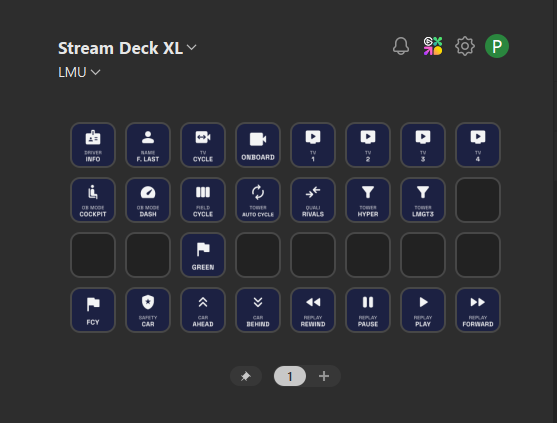Select the Replay Forward key
Viewport: 557px width, 423px height.
pos(478,310)
